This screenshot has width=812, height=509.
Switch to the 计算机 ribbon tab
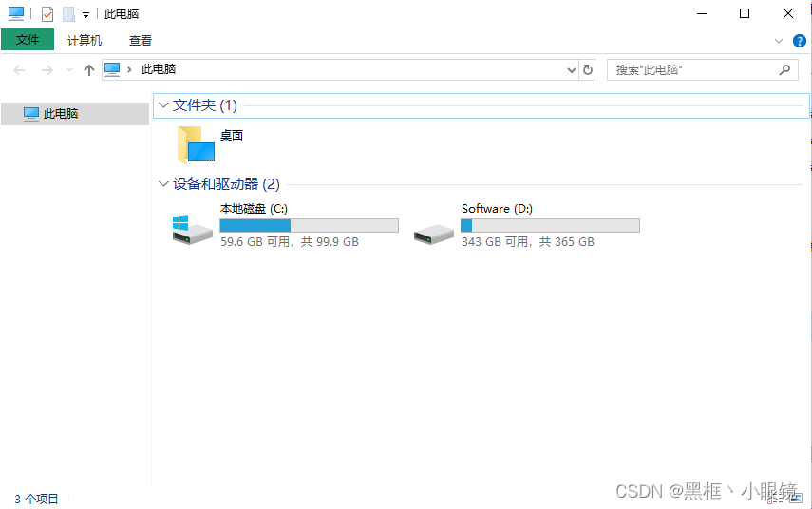[x=85, y=41]
